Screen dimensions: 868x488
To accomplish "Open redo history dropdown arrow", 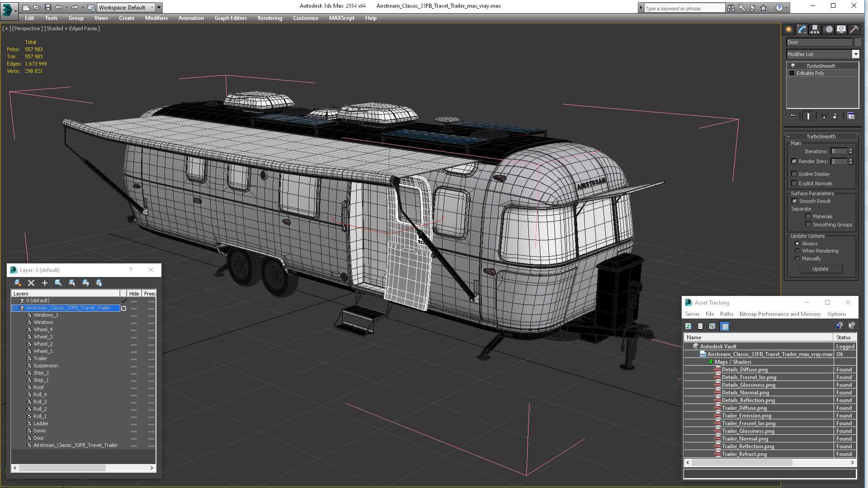I will [x=83, y=7].
